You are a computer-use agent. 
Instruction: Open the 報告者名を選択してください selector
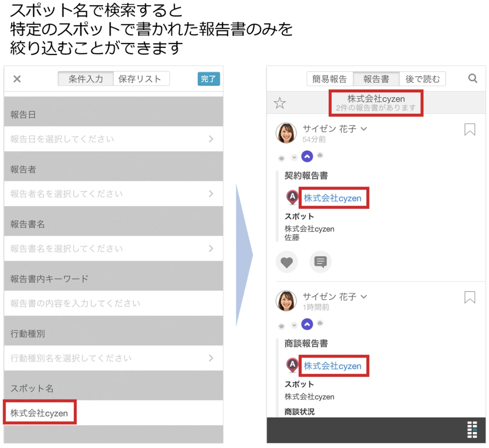point(113,194)
